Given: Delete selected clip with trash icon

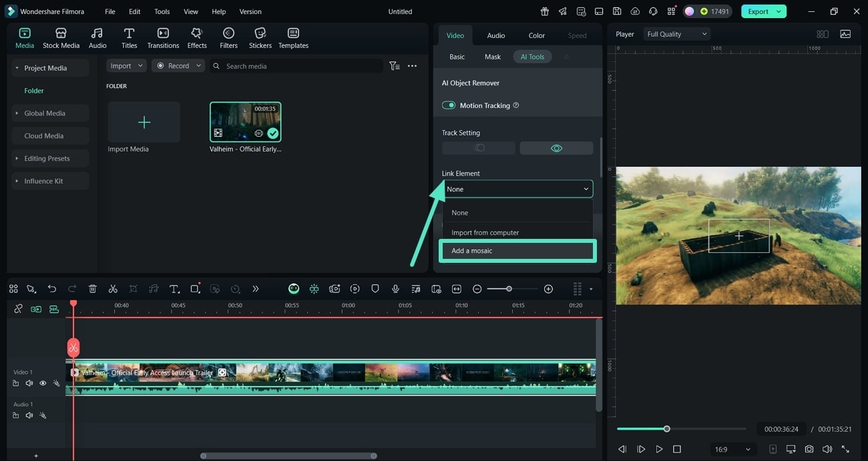Looking at the screenshot, I should [93, 289].
